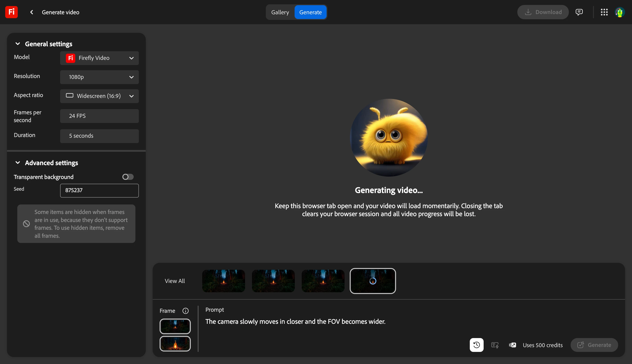Collapse the Advanced settings section

[18, 163]
